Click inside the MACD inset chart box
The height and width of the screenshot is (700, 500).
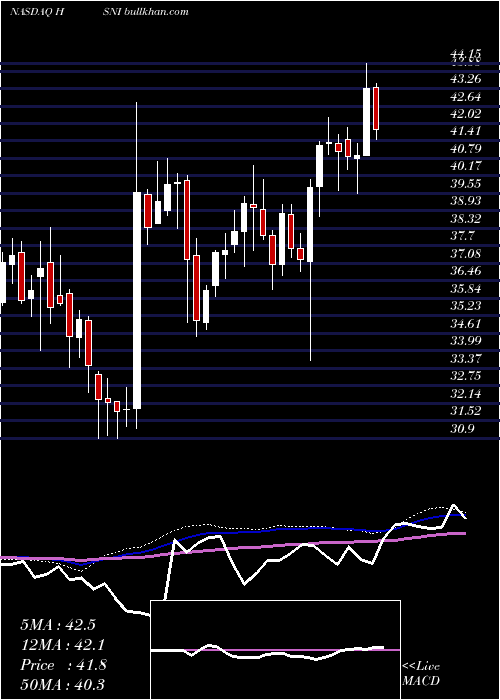click(275, 650)
